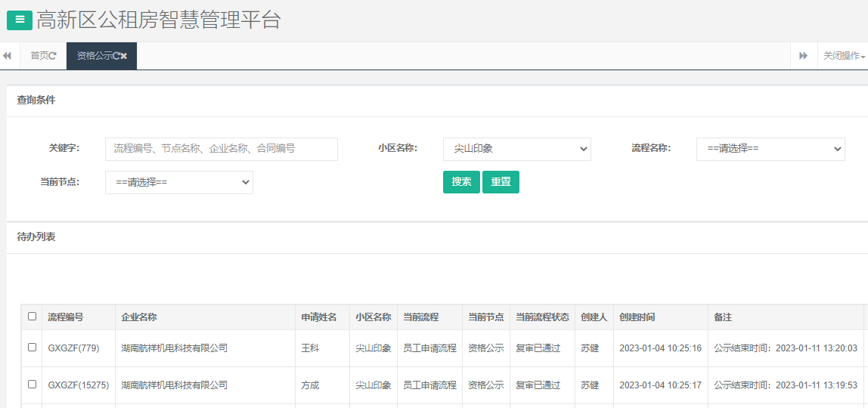Screen dimensions: 868x408
Task: Click the tab scroll-right double arrow
Action: [803, 56]
